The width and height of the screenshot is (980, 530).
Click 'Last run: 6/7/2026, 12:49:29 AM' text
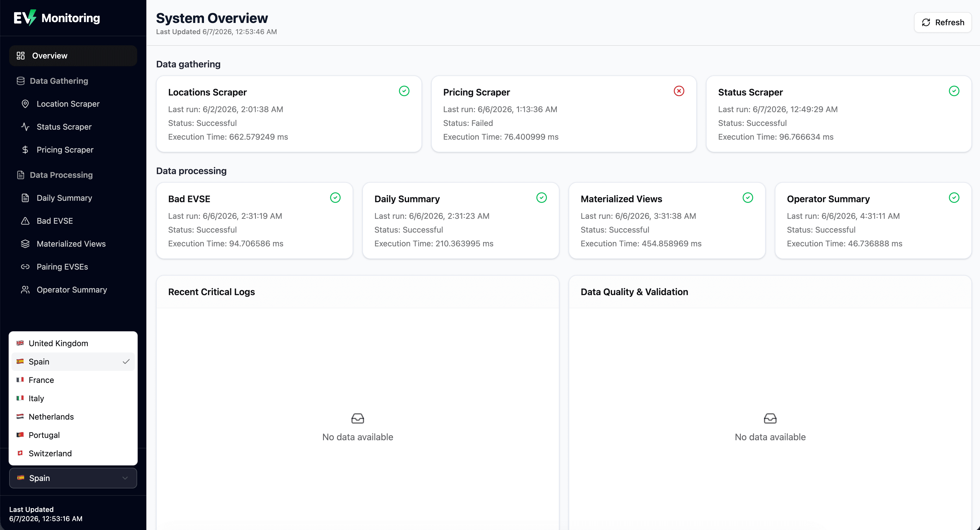(x=778, y=110)
